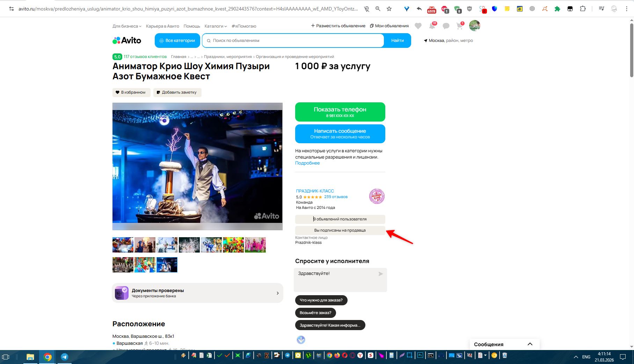
Task: Bookmark page with star icon
Action: pos(389,9)
